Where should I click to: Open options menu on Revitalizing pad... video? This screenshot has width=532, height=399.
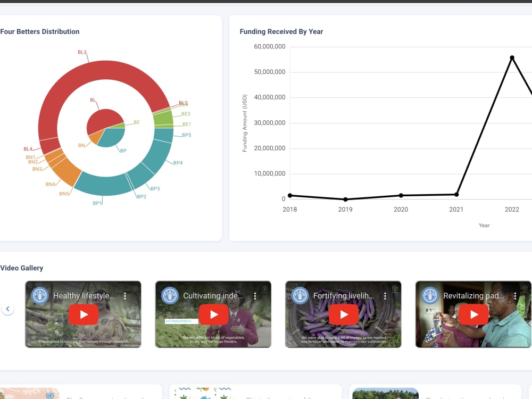click(x=515, y=296)
